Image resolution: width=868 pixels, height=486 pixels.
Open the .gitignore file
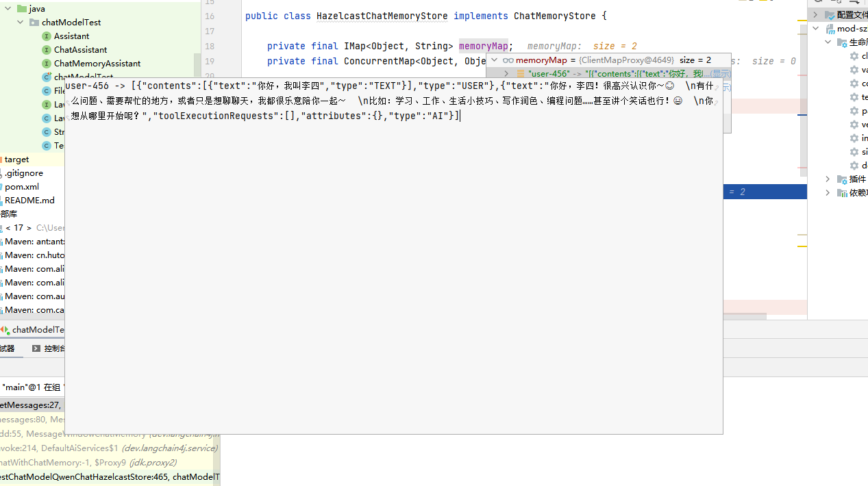click(x=23, y=173)
